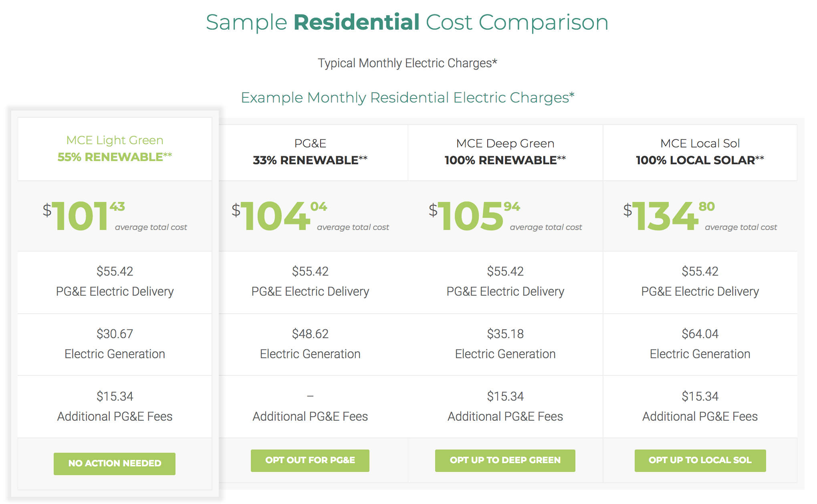Click the NO ACTION NEEDED button
Screen dimensions: 817x504
[x=115, y=464]
